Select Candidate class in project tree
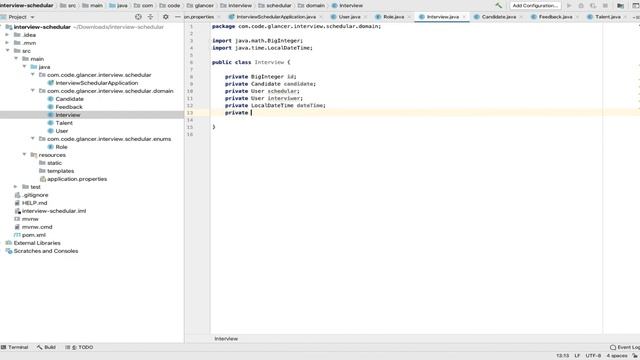The image size is (640, 360). (x=69, y=99)
